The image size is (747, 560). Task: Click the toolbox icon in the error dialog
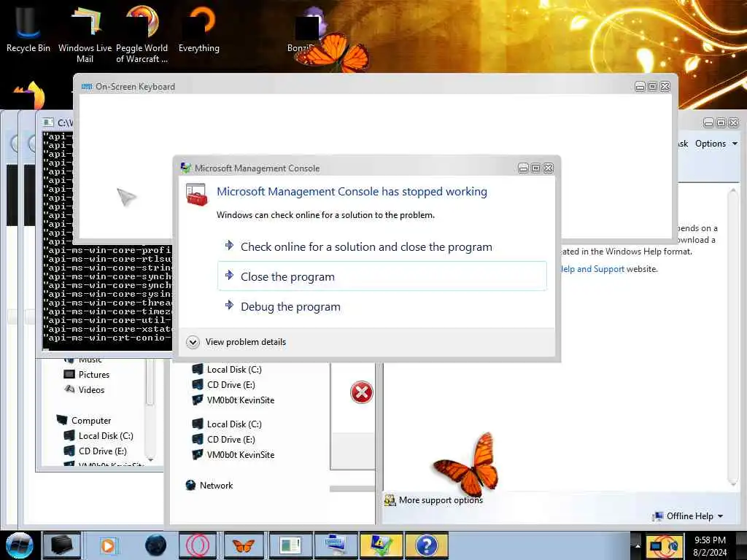coord(197,195)
